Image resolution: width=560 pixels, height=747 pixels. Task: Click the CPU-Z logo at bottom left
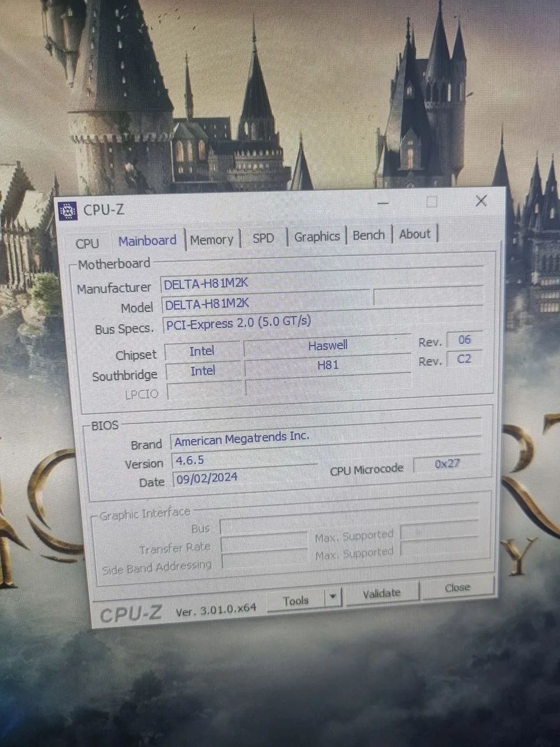coord(131,614)
